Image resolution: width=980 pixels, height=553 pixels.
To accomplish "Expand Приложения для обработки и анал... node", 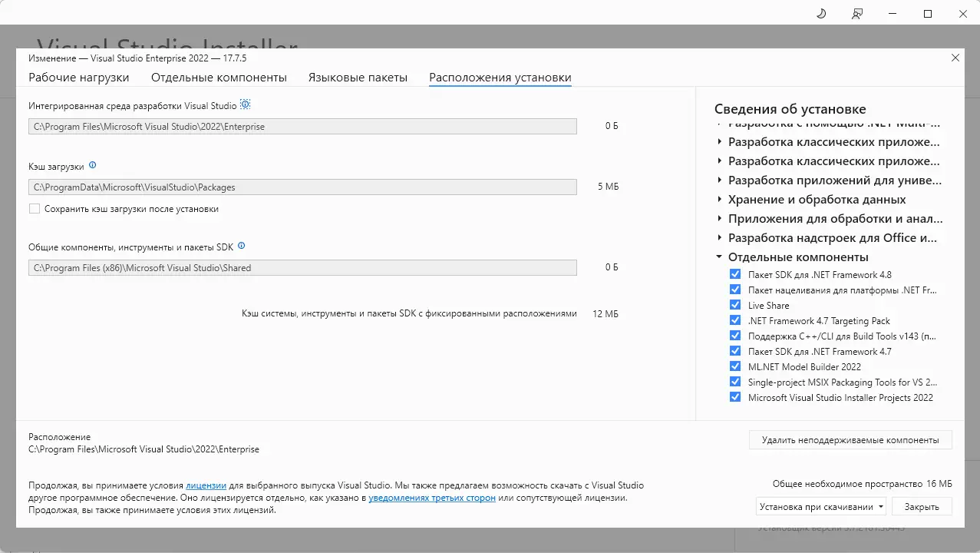I will point(719,219).
